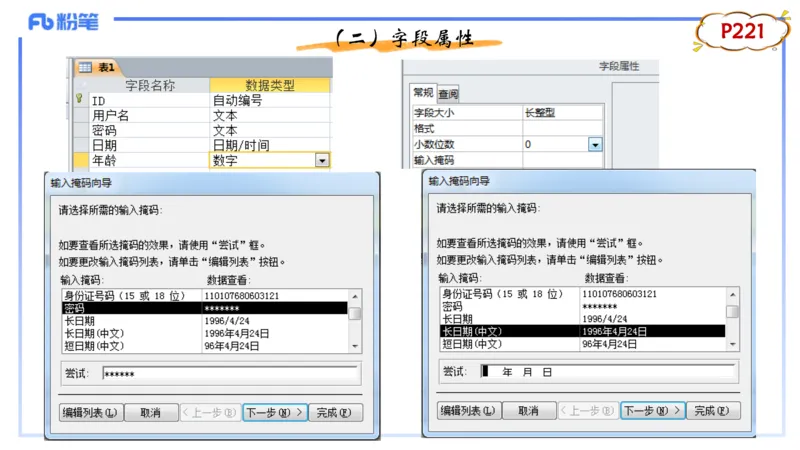Click 编辑列表 button in left wizard
800x450 pixels.
pos(90,412)
